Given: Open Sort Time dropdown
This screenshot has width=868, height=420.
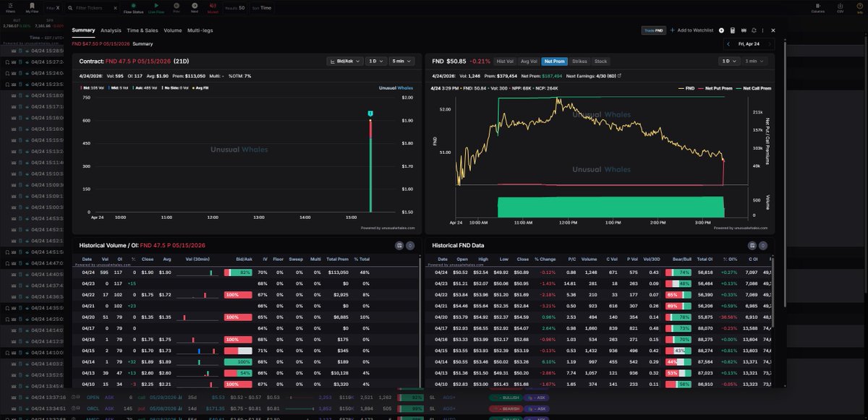Looking at the screenshot, I should click(262, 8).
